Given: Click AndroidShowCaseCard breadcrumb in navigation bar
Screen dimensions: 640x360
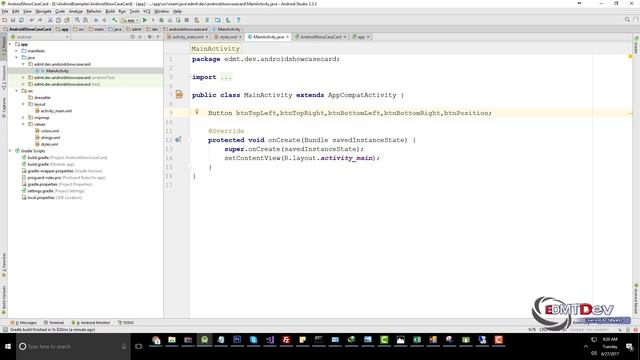Looking at the screenshot, I should tap(27, 29).
